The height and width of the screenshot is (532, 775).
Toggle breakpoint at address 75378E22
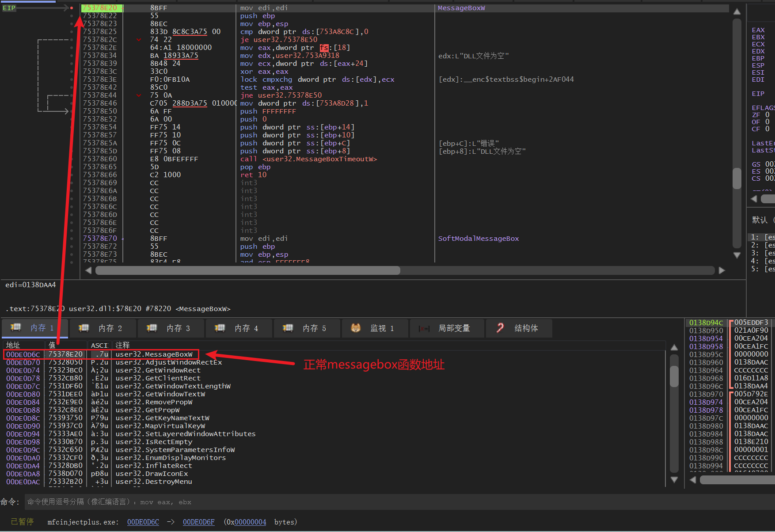(72, 16)
